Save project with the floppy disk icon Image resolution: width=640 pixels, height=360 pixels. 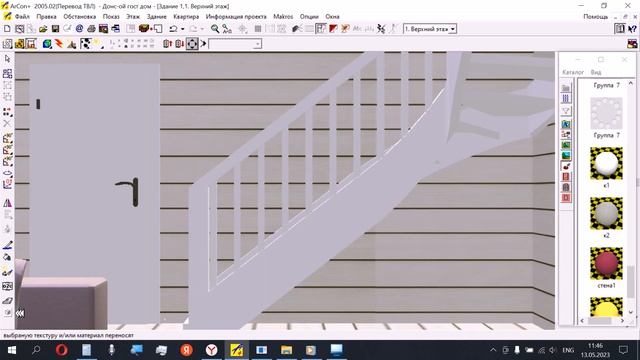click(55, 29)
